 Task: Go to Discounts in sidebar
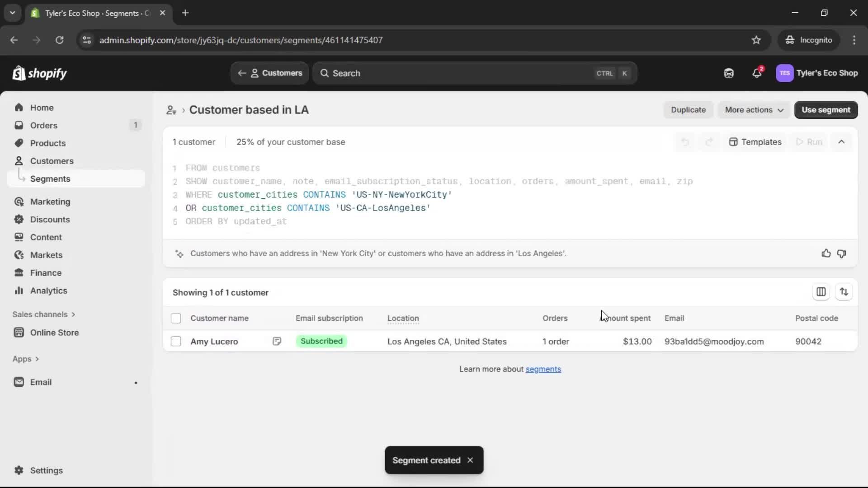pos(50,220)
